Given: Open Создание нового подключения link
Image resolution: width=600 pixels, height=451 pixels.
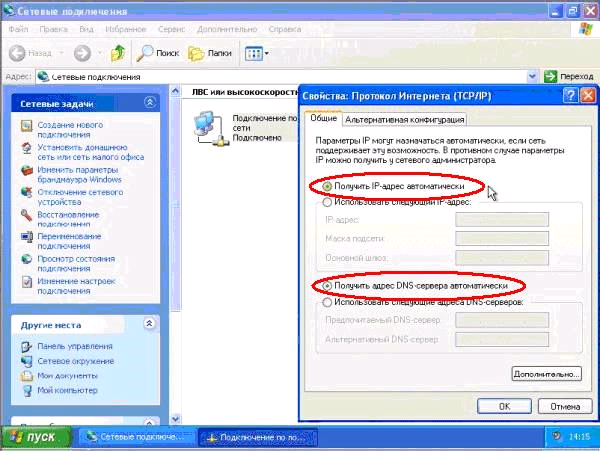Looking at the screenshot, I should coord(70,130).
